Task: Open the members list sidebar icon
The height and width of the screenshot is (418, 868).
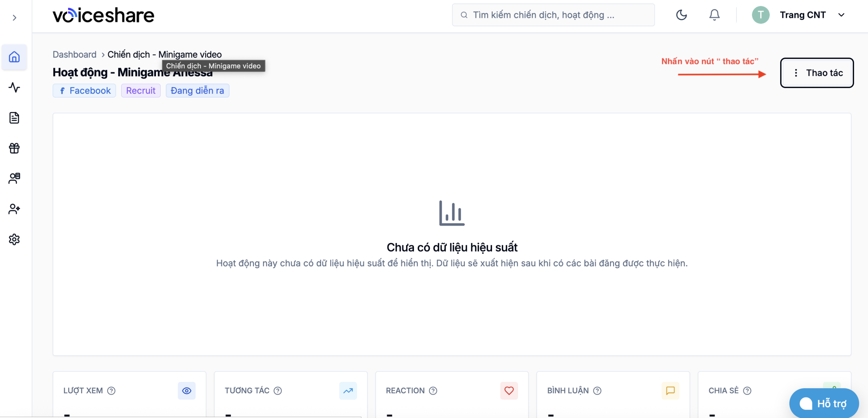Action: click(14, 178)
